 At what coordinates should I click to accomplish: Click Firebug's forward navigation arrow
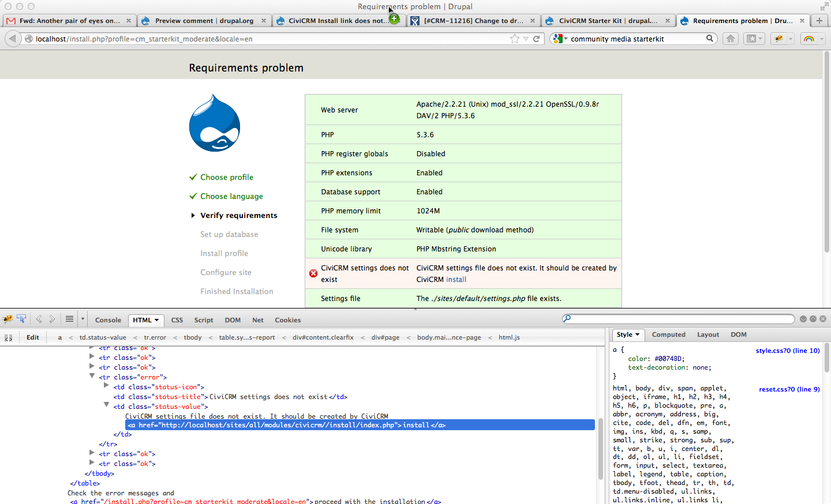pos(51,318)
